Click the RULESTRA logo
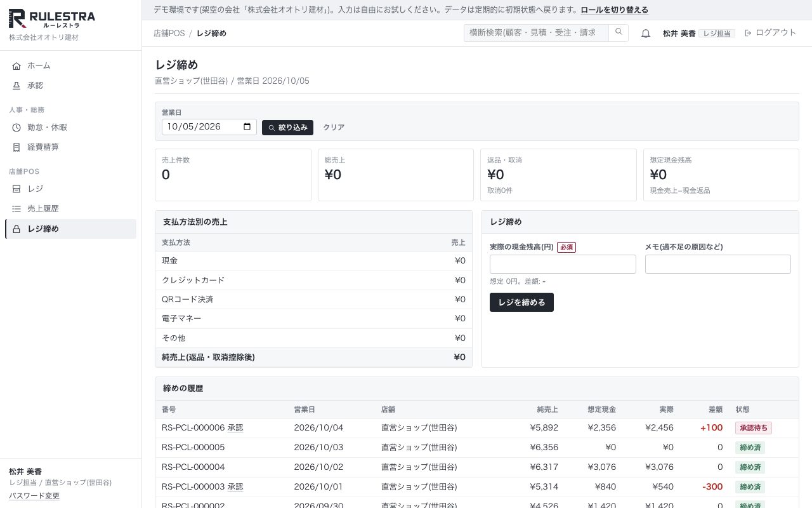The image size is (812, 508). 52,19
